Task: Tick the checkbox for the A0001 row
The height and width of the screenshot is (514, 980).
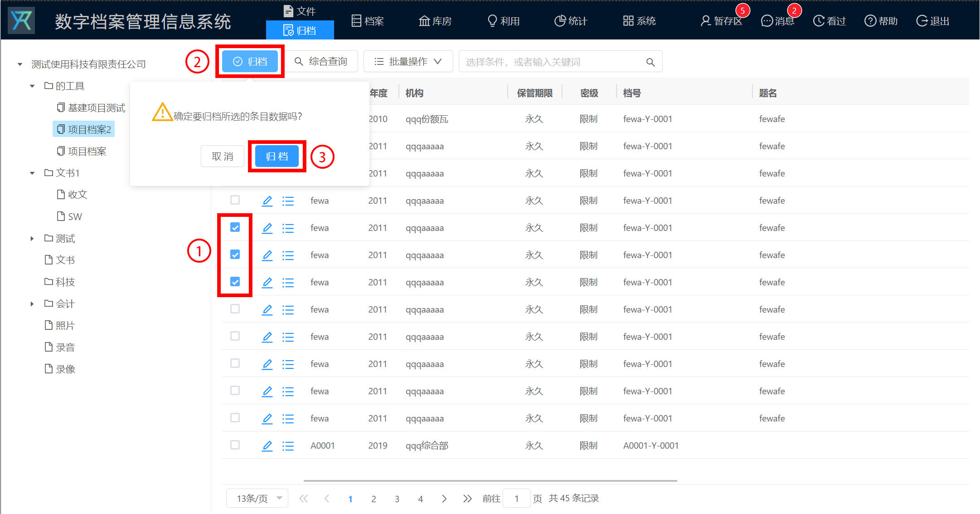Action: pos(235,445)
